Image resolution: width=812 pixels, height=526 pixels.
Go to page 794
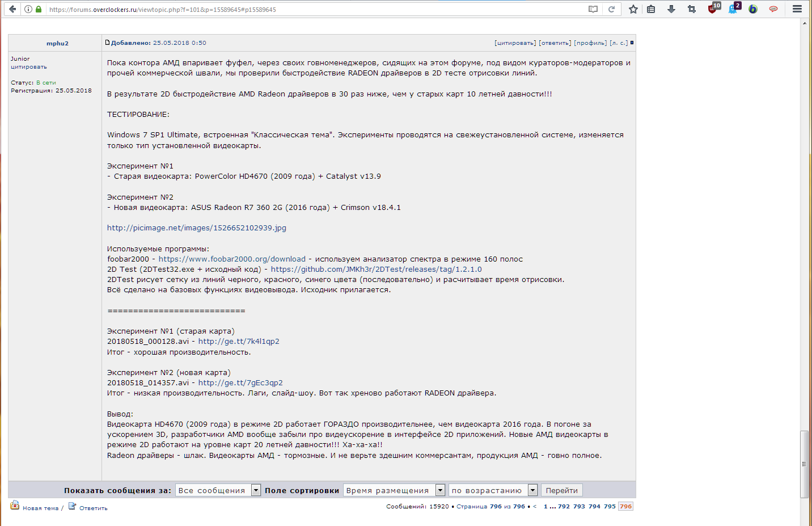594,506
